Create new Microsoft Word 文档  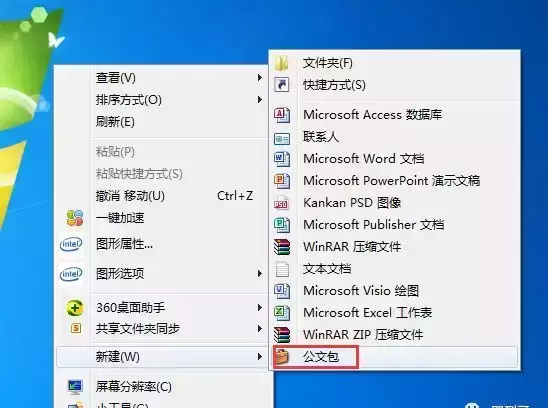tap(363, 159)
